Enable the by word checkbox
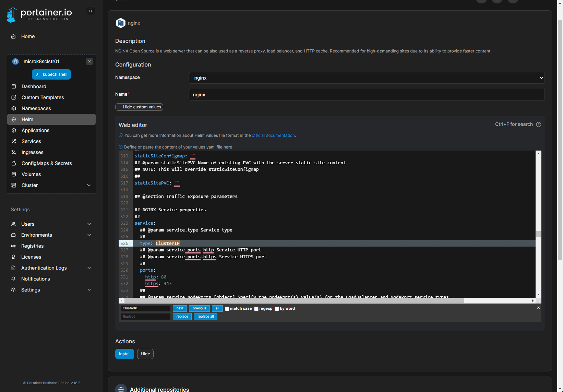Image resolution: width=563 pixels, height=392 pixels. [277, 309]
